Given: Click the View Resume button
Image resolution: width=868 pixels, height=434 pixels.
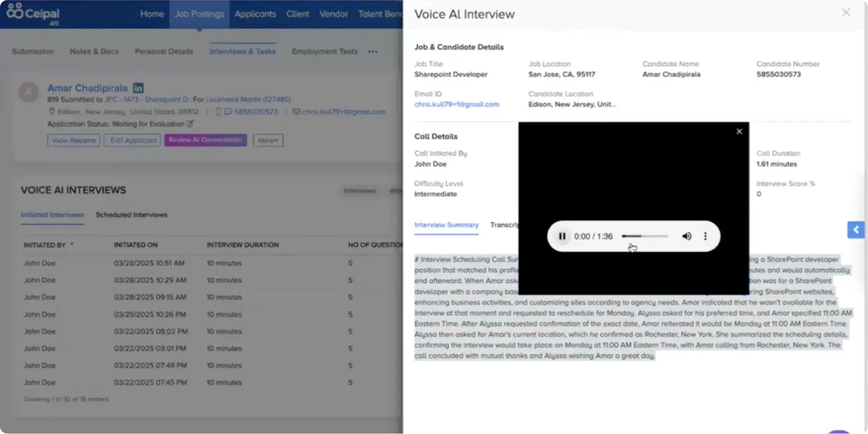Looking at the screenshot, I should [x=74, y=140].
